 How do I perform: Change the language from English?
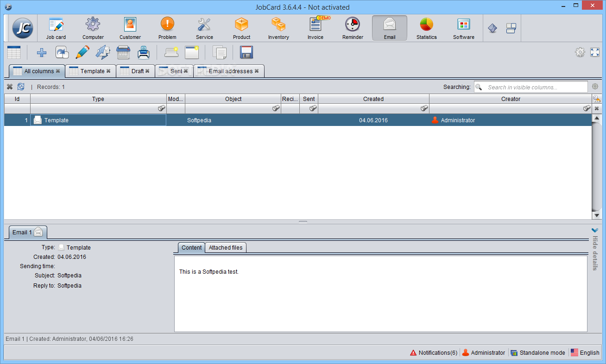(585, 353)
